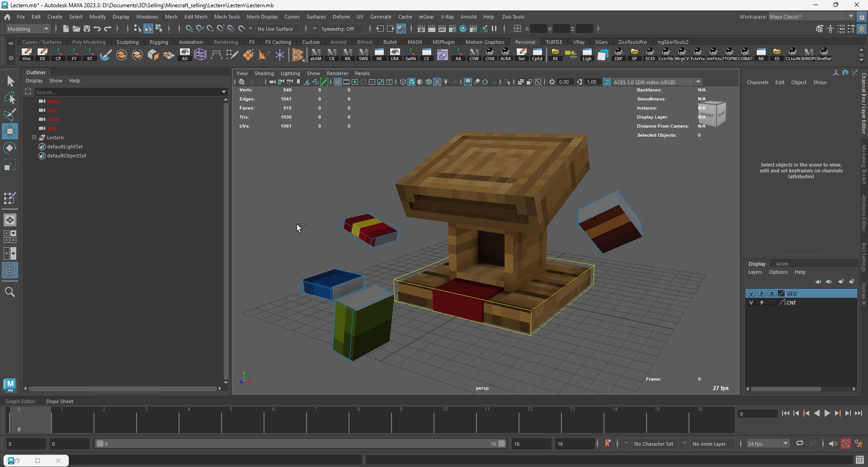
Task: Open the Symmetry: Off dropdown
Action: point(342,29)
